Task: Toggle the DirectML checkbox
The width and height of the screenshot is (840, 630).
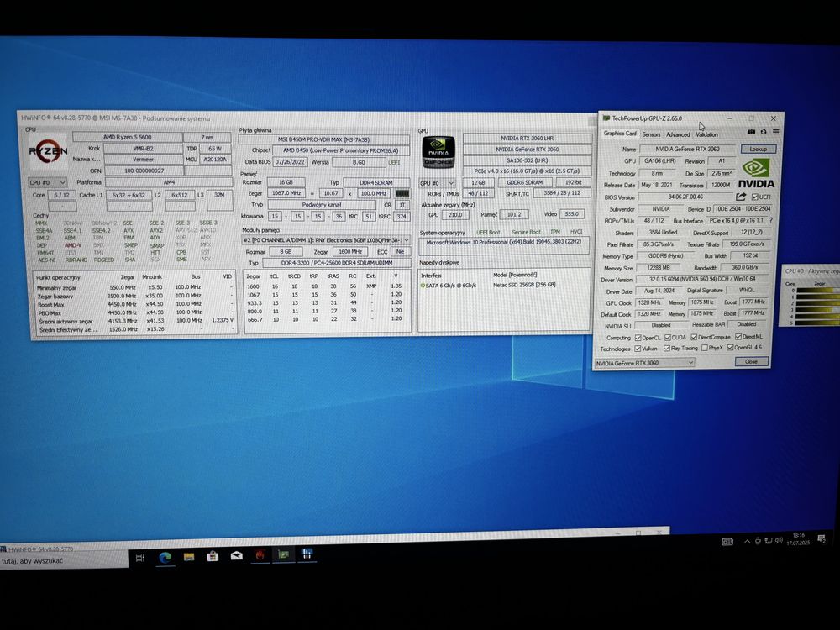Action: (x=738, y=337)
